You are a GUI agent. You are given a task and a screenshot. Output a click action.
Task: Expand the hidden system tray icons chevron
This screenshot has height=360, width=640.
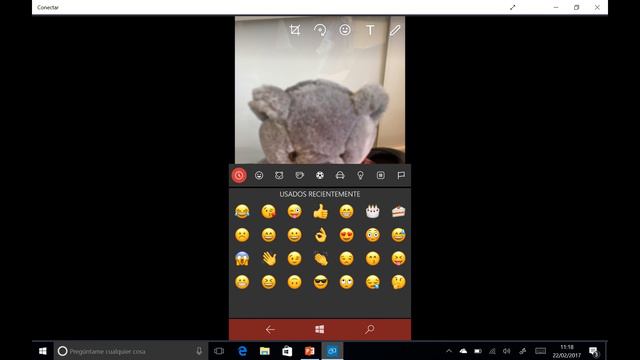click(449, 351)
